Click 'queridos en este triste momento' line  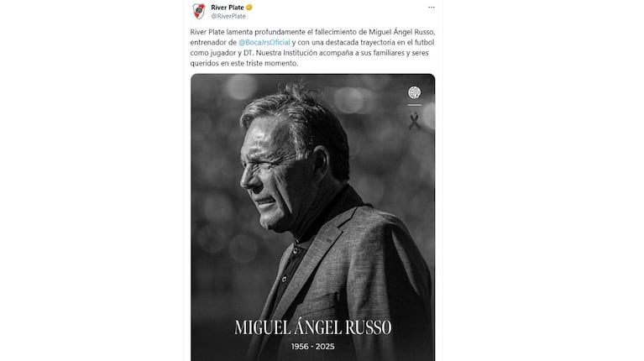coord(244,63)
